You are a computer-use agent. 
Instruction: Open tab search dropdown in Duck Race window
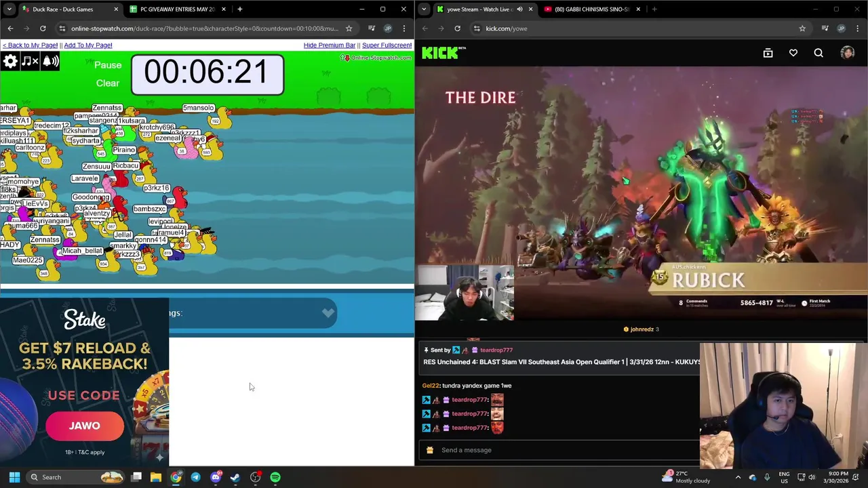tap(9, 9)
